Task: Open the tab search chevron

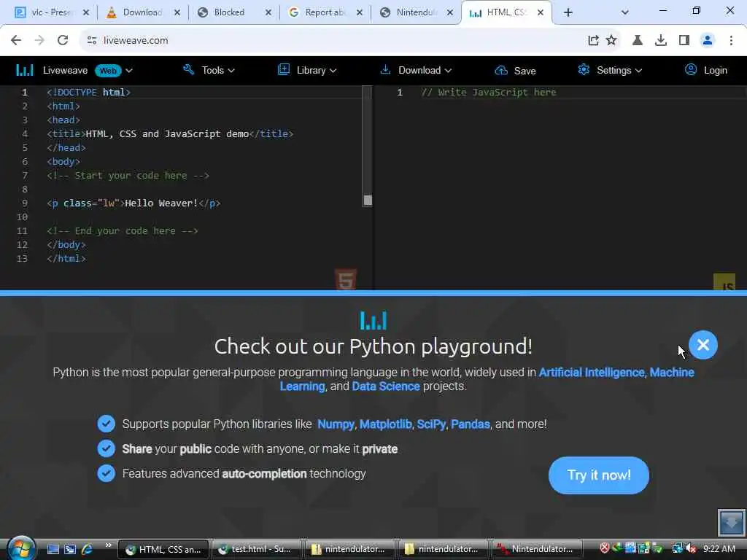Action: pyautogui.click(x=625, y=12)
